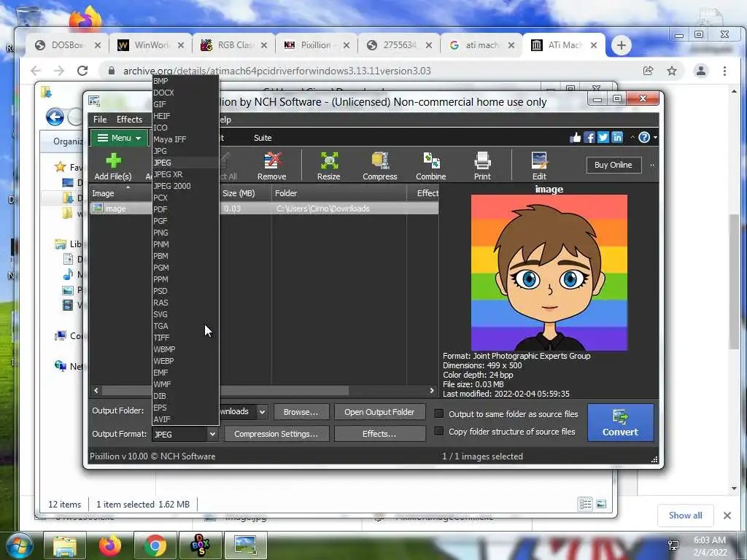Image resolution: width=747 pixels, height=560 pixels.
Task: Click Show all downloads link
Action: point(685,516)
